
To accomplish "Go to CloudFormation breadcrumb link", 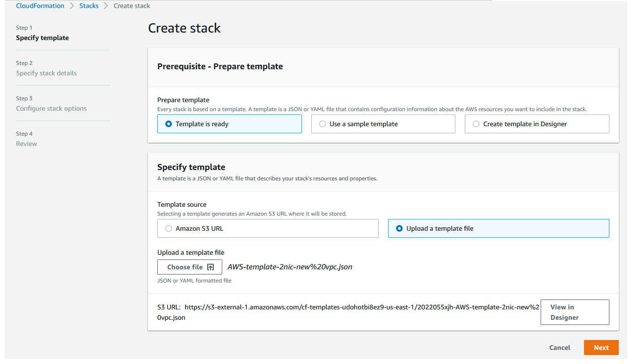I will 40,6.
